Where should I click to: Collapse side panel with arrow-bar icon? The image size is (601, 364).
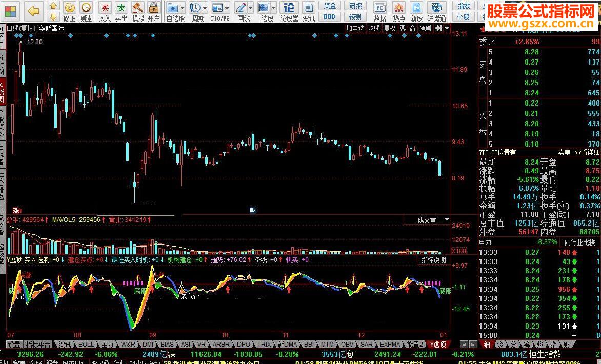(438, 28)
